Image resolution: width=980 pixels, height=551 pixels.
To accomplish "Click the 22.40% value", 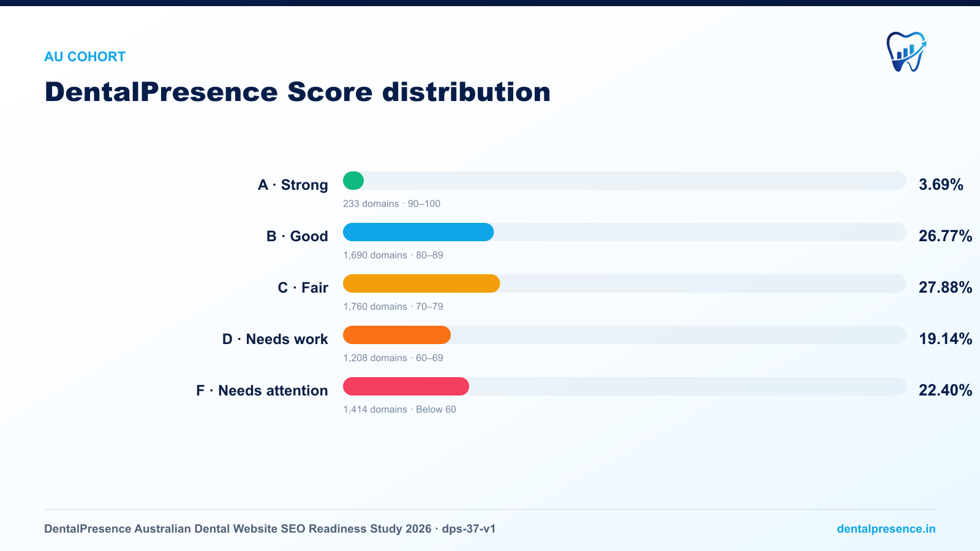I will click(x=945, y=391).
